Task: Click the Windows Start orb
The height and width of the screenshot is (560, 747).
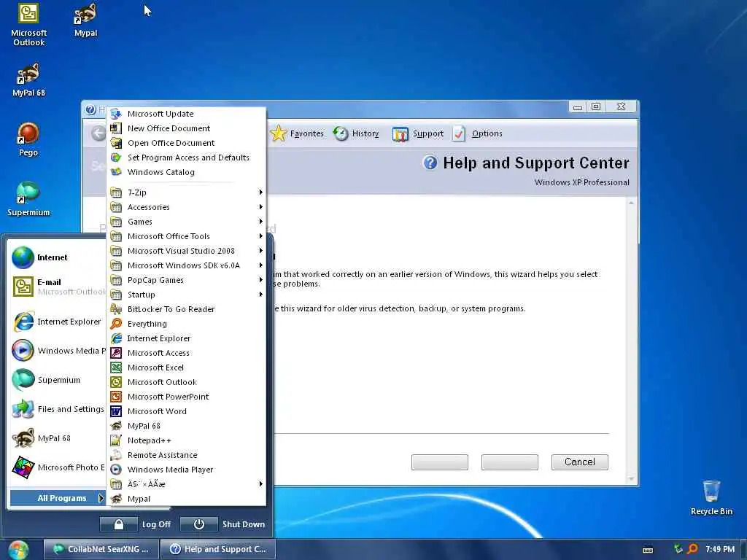Action: [18, 550]
